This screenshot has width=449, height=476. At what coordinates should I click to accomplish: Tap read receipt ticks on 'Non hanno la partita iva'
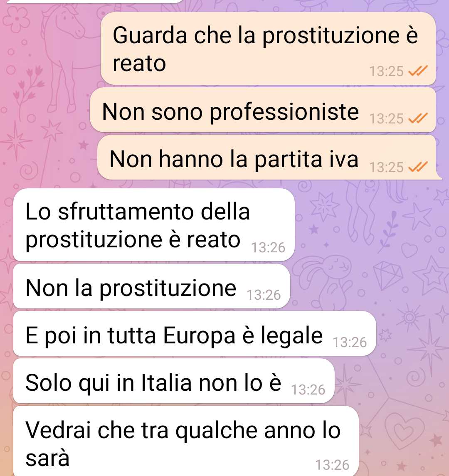(418, 166)
